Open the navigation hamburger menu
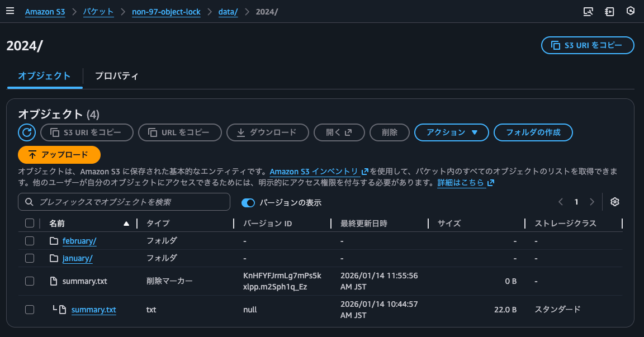 pos(10,10)
